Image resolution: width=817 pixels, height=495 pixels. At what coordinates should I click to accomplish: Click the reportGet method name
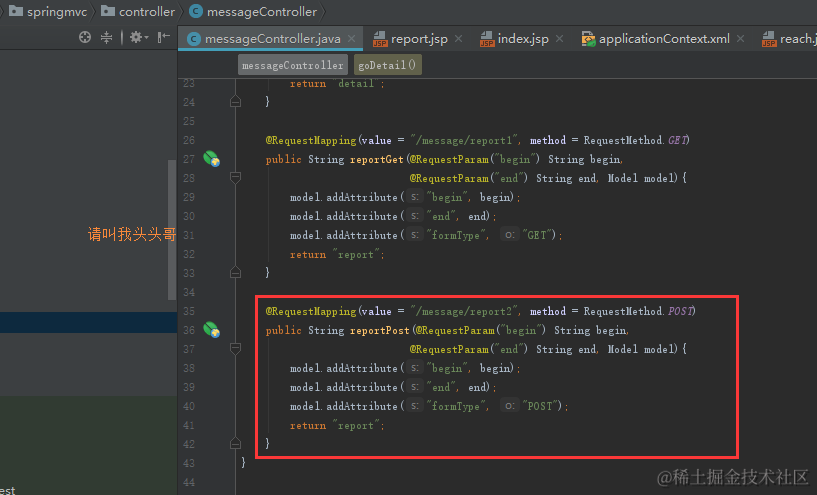pyautogui.click(x=377, y=159)
